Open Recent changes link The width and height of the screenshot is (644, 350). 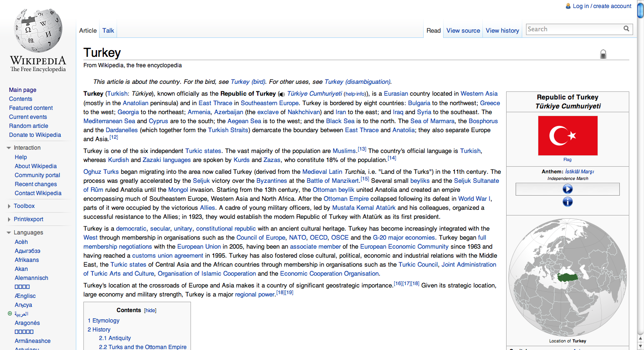point(36,184)
